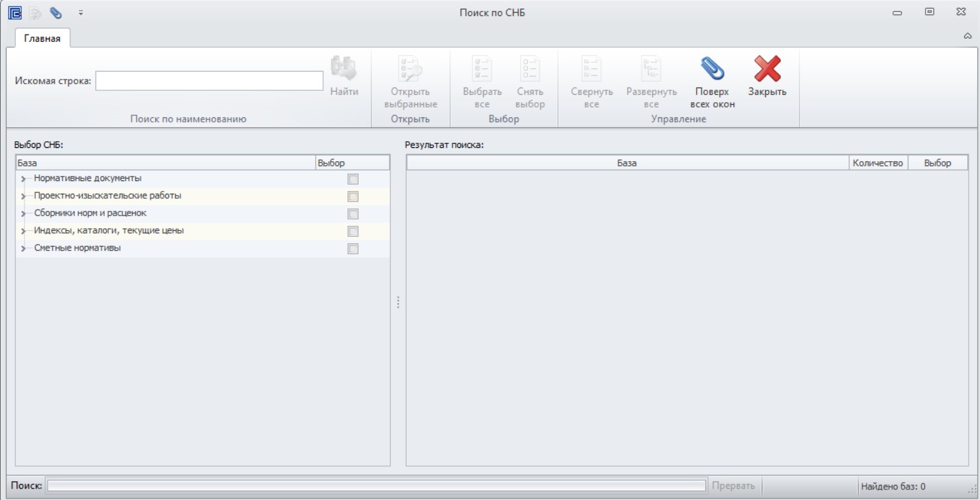The image size is (980, 500).
Task: Click the Прервать button in status bar
Action: (733, 486)
